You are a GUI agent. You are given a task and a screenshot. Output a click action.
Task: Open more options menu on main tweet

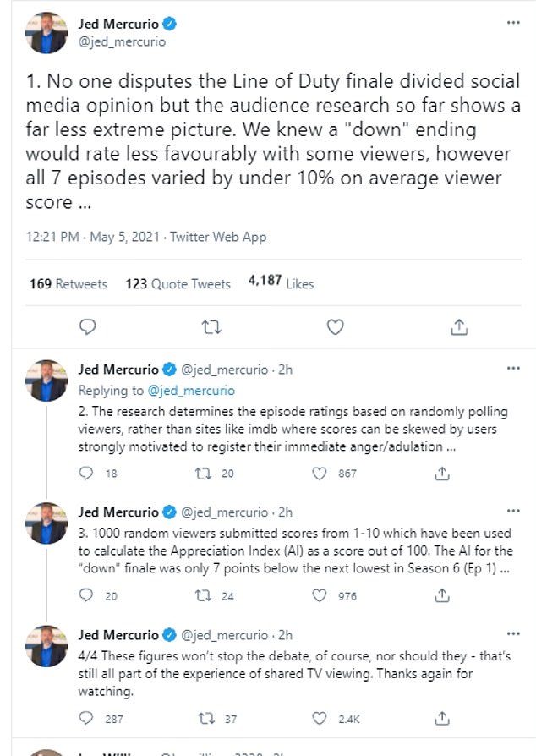(x=513, y=22)
